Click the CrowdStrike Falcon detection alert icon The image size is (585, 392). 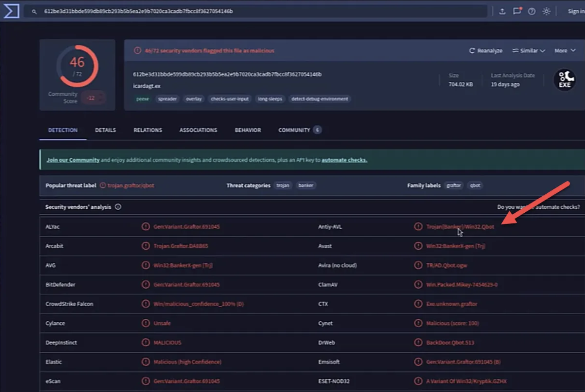click(x=146, y=304)
